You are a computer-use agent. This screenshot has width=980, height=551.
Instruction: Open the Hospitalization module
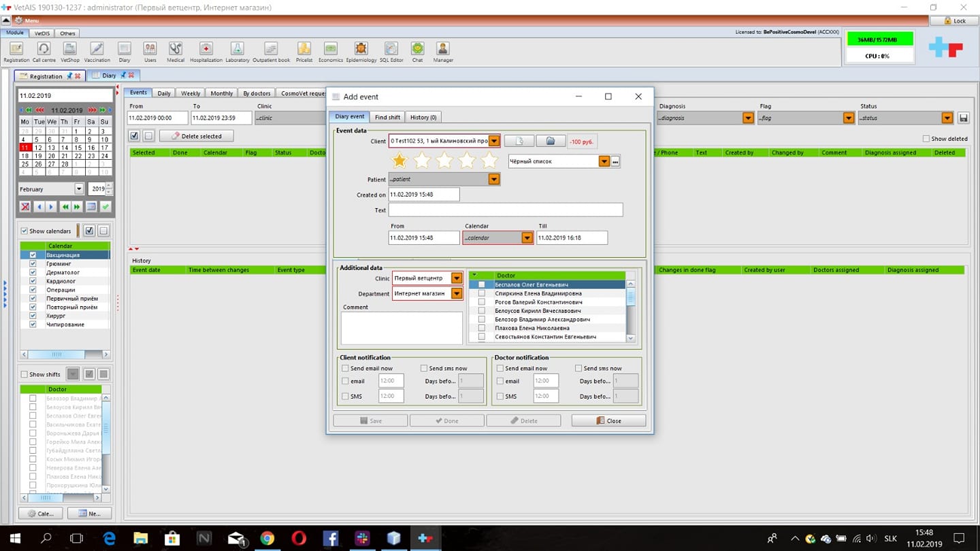[206, 52]
